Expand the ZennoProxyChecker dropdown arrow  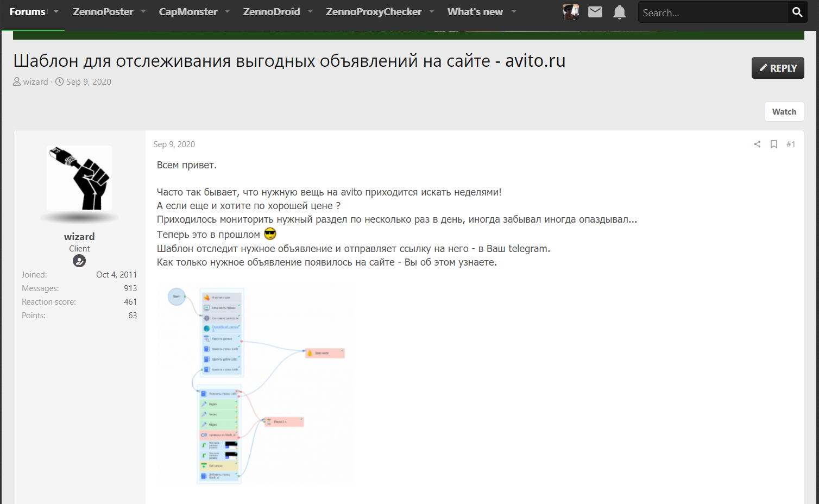coord(432,12)
